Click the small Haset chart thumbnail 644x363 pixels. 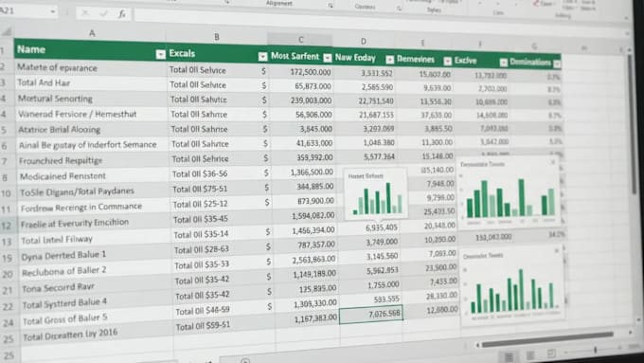click(376, 194)
